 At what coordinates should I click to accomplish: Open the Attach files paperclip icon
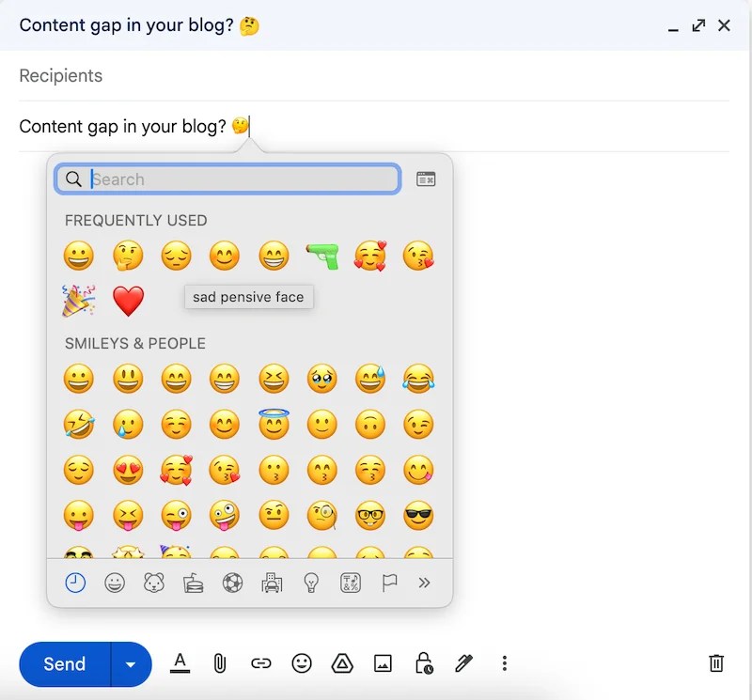coord(220,664)
